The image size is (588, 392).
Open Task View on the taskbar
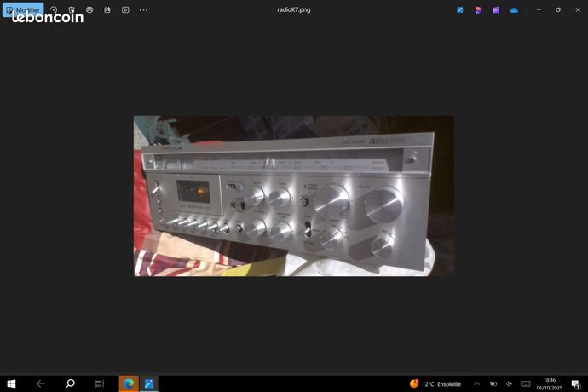click(99, 383)
